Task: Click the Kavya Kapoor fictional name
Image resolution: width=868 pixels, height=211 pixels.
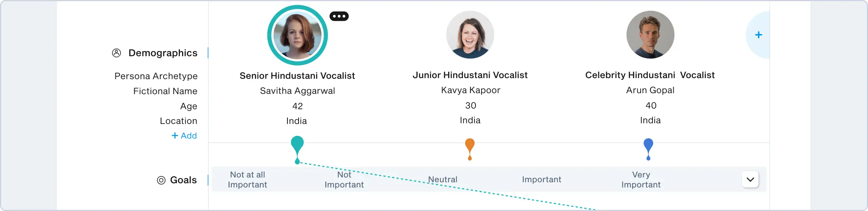Action: pyautogui.click(x=470, y=90)
